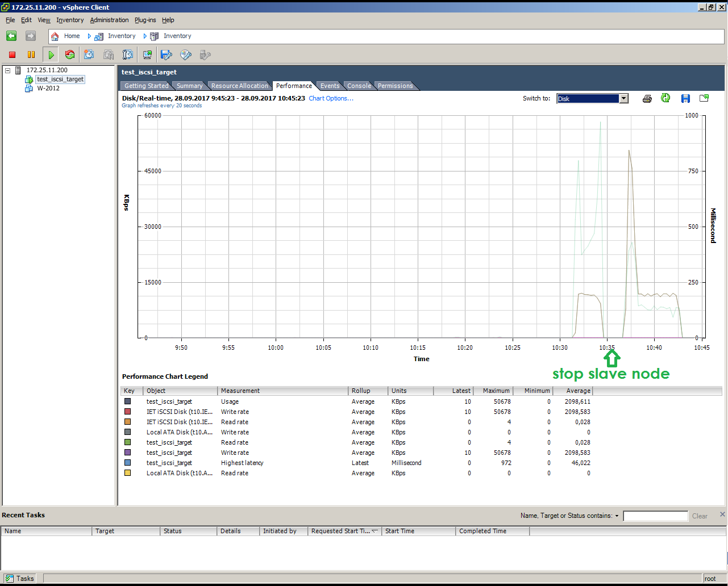
Task: Print the performance chart
Action: [x=647, y=98]
